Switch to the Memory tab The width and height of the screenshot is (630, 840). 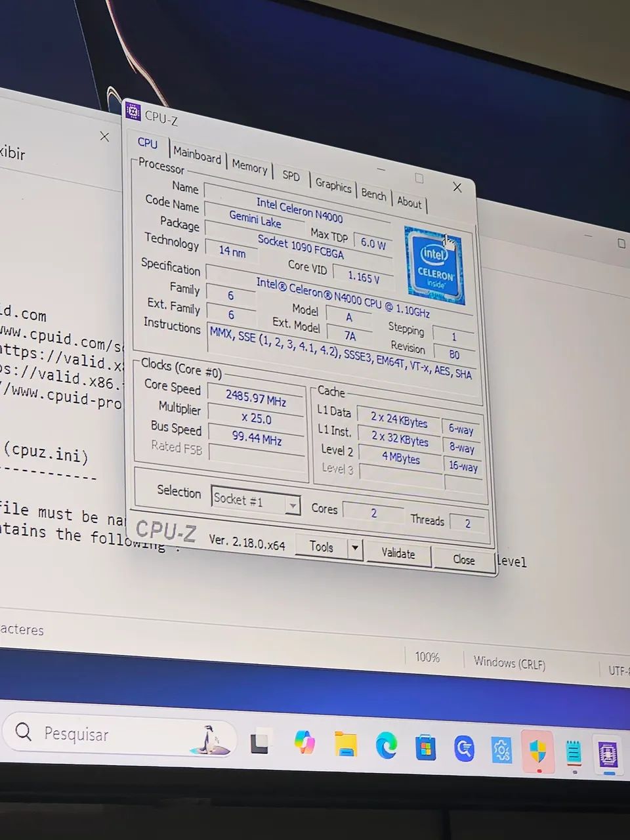pyautogui.click(x=249, y=167)
